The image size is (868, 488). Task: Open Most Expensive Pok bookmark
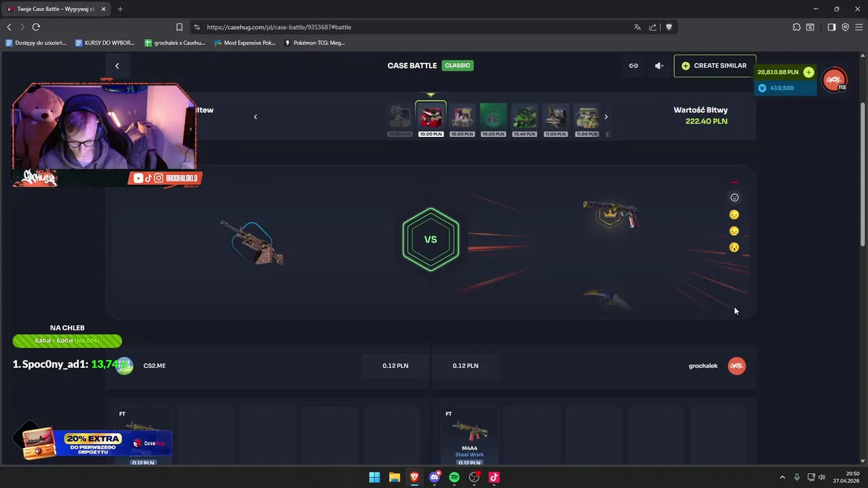245,43
